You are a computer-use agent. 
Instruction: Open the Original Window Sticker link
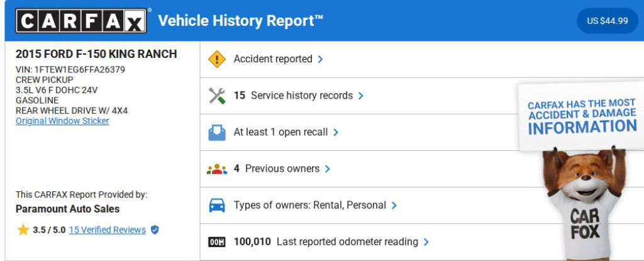pos(62,121)
